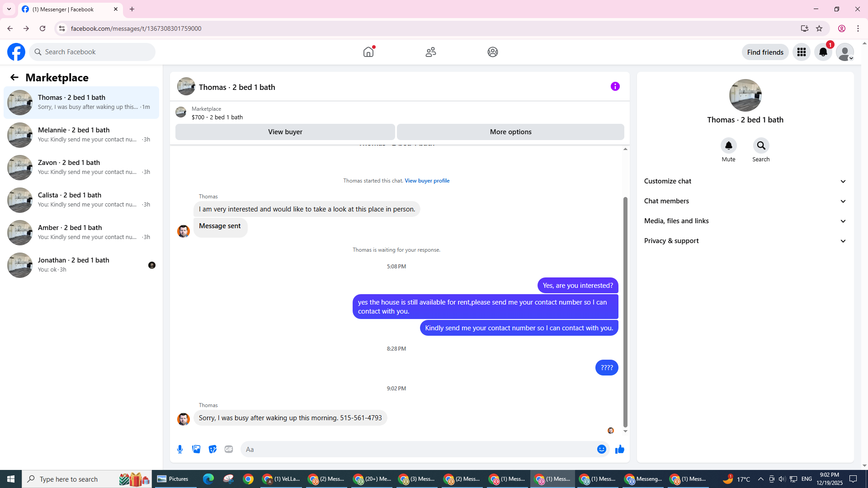Click the chat messages scrollbar
Image resolution: width=868 pixels, height=488 pixels.
(x=625, y=312)
